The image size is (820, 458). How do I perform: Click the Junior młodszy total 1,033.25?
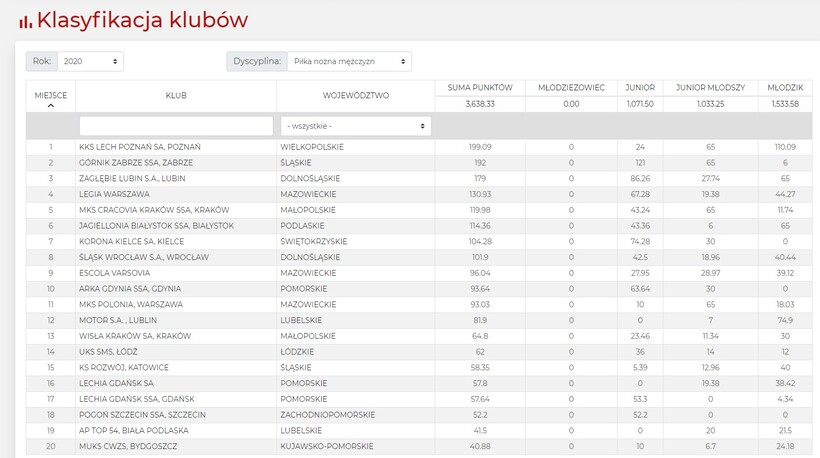coord(710,104)
